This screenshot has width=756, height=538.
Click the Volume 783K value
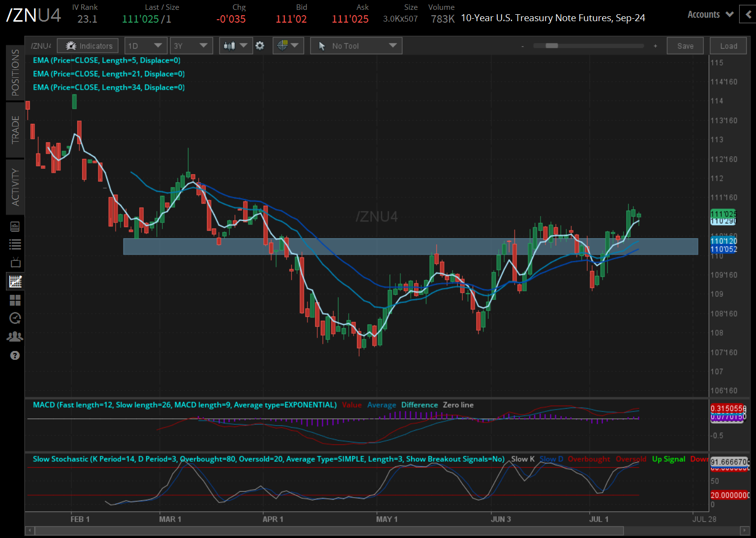[x=443, y=19]
